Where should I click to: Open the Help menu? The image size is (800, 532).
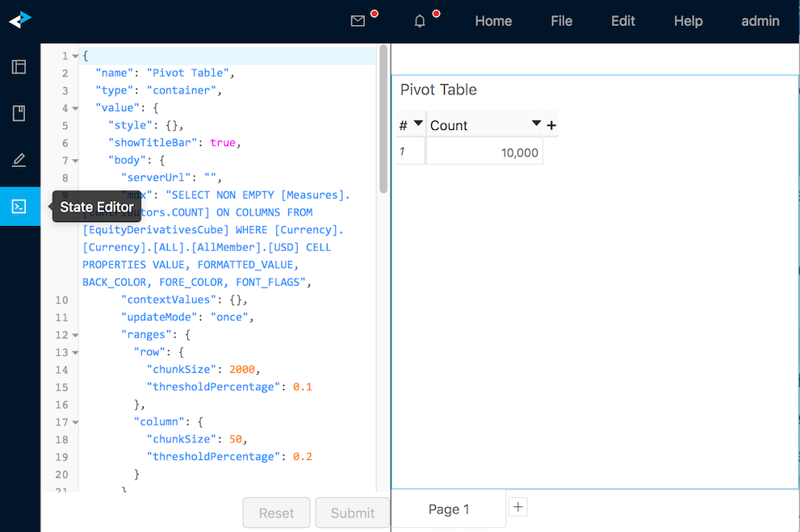[x=689, y=21]
